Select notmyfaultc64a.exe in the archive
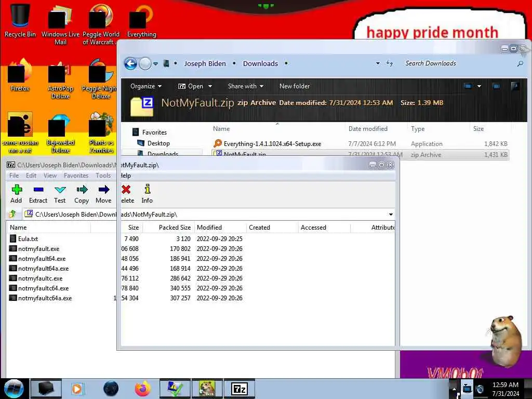 tap(41, 298)
